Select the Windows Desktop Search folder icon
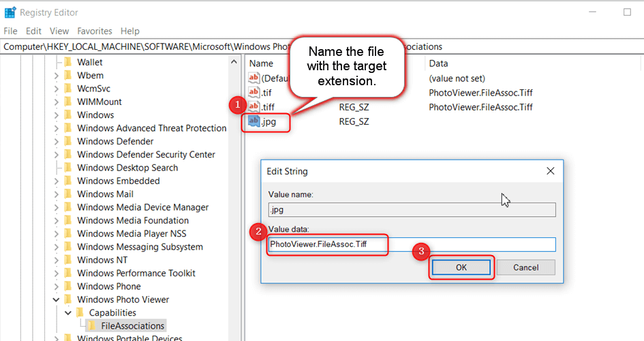644x341 pixels. [x=68, y=168]
